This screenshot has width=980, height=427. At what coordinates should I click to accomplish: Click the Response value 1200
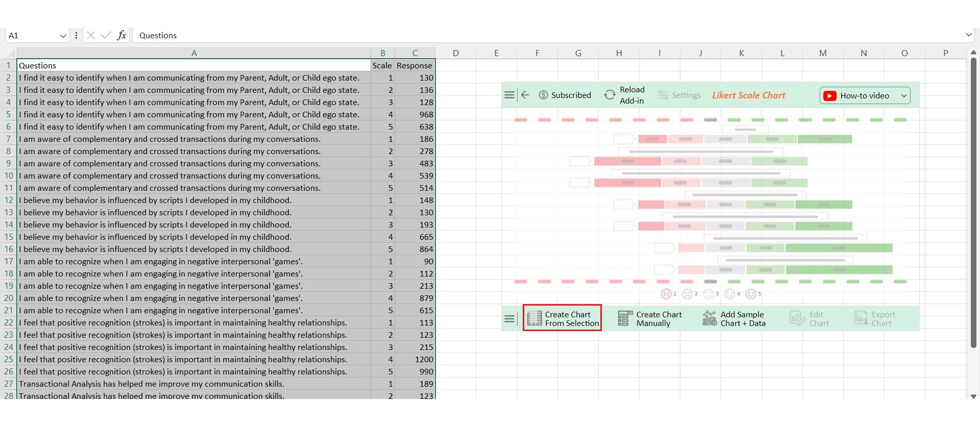415,359
